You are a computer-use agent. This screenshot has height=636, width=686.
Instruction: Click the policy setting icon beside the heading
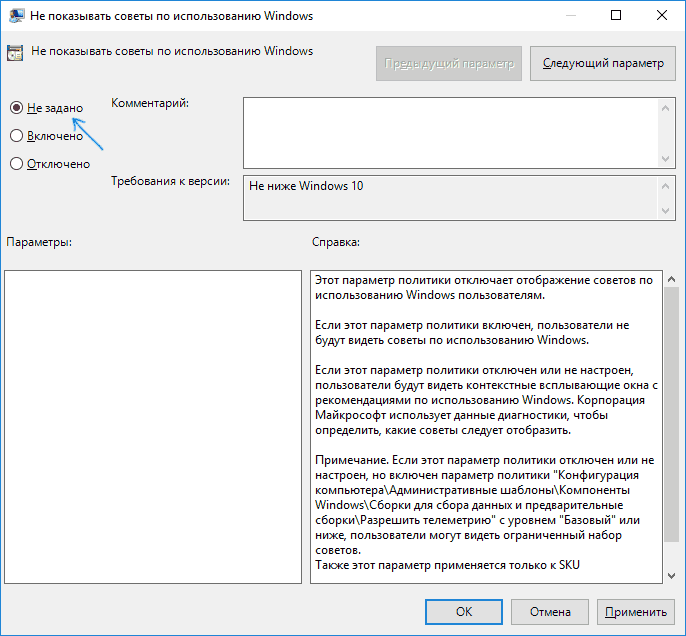(15, 52)
